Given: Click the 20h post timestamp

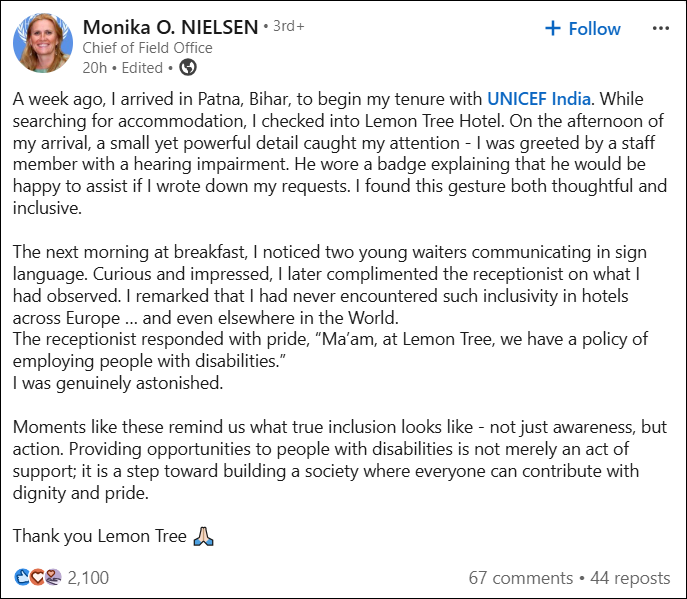Looking at the screenshot, I should tap(95, 68).
